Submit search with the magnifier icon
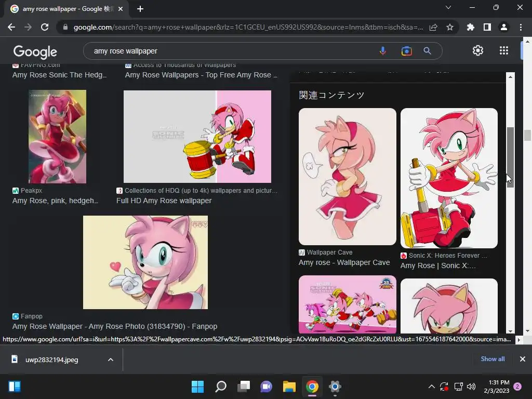 coord(427,51)
